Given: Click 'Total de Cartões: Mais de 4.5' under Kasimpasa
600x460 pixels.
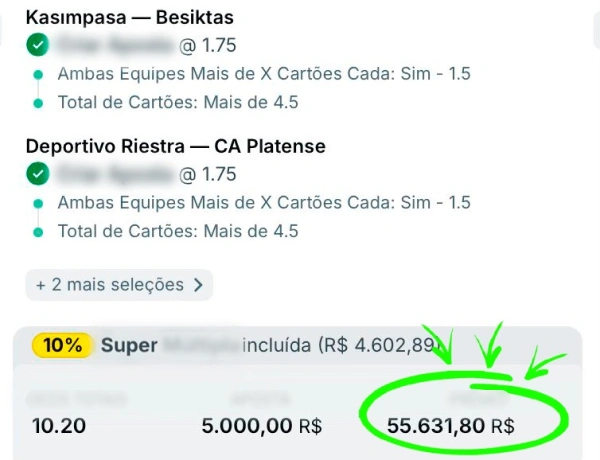Looking at the screenshot, I should coord(178,102).
